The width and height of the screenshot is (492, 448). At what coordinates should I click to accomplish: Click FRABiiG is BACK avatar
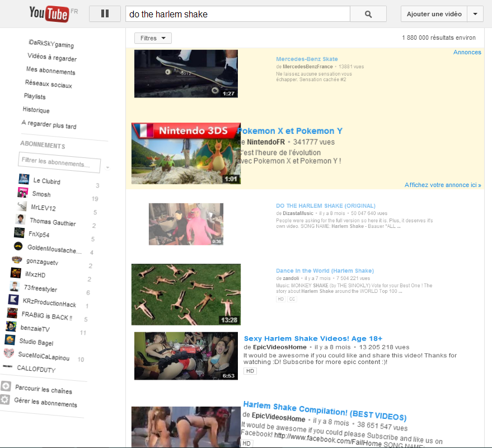tap(12, 313)
